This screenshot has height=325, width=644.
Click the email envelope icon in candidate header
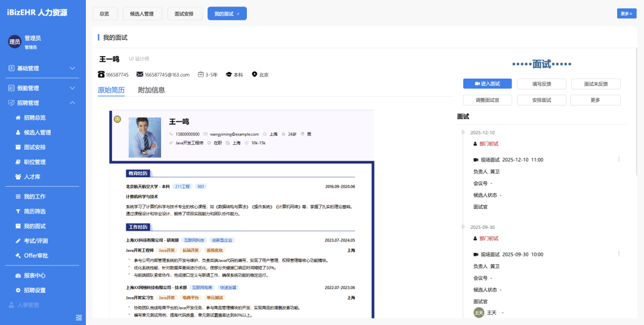point(140,75)
